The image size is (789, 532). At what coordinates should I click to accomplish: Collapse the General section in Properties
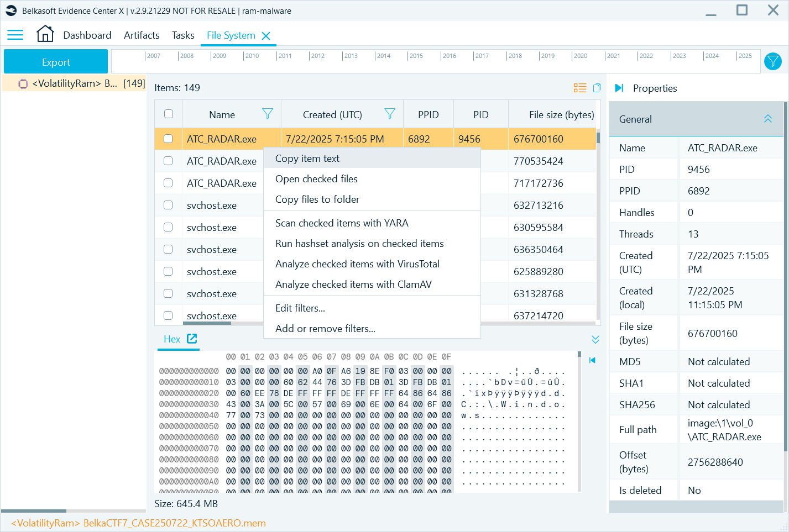767,118
